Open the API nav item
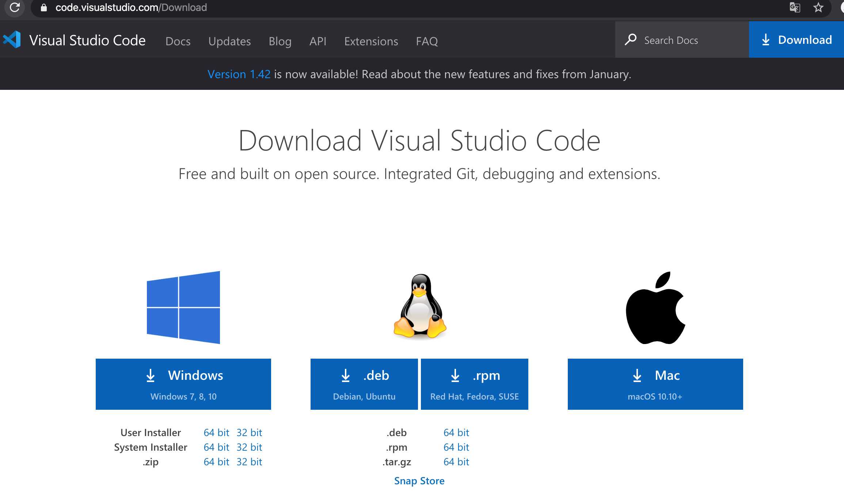This screenshot has height=504, width=844. (318, 41)
